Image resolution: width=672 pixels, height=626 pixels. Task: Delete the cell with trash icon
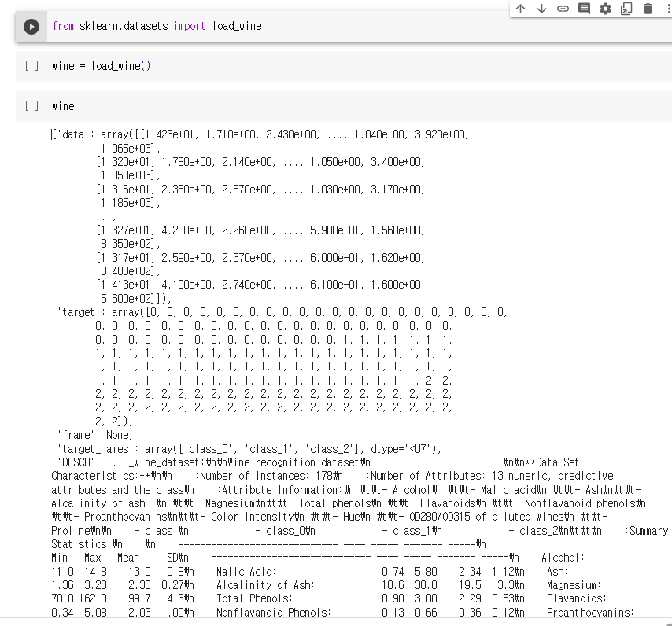(x=648, y=9)
